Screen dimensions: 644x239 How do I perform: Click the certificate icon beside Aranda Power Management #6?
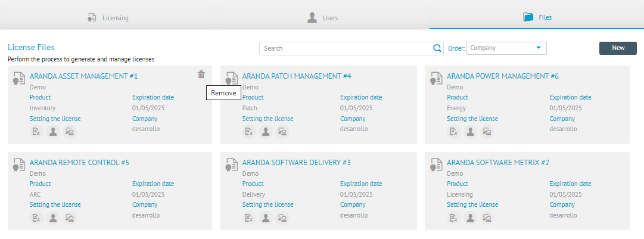tap(436, 79)
